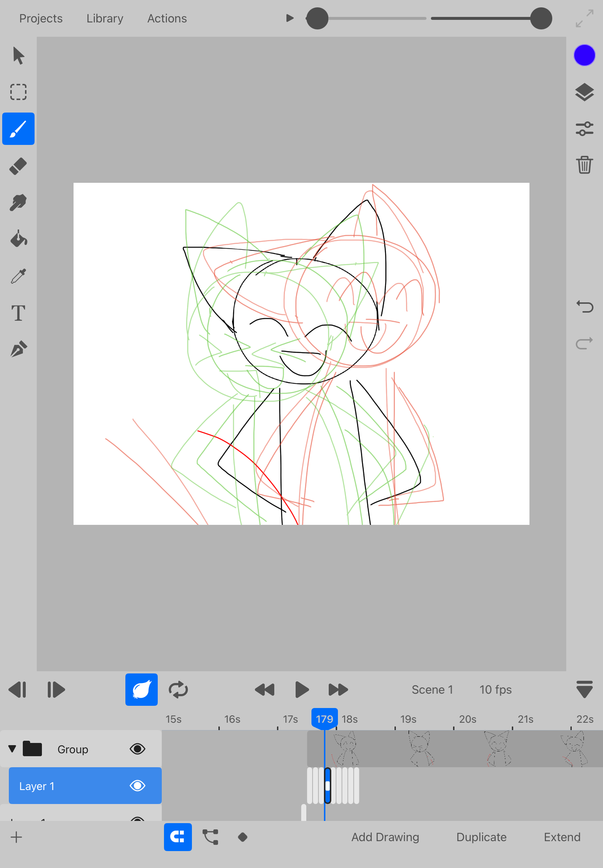This screenshot has height=868, width=603.
Task: Click the trash delete icon
Action: pyautogui.click(x=584, y=165)
